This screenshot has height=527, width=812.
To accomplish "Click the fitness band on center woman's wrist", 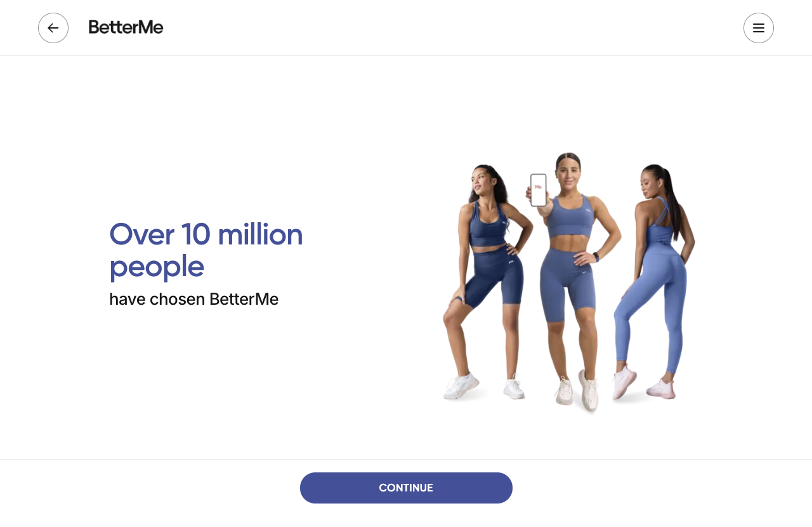I will pyautogui.click(x=596, y=257).
